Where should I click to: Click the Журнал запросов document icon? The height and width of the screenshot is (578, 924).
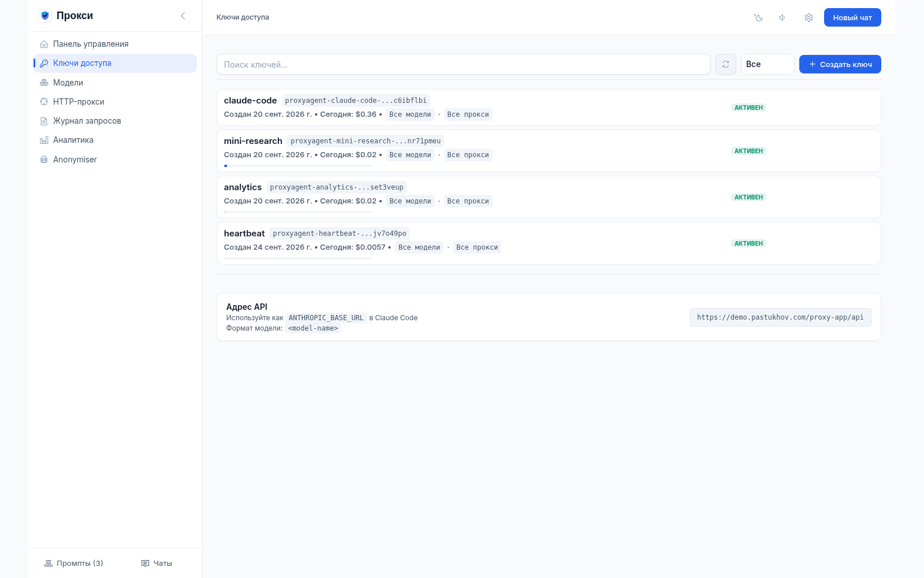coord(44,121)
